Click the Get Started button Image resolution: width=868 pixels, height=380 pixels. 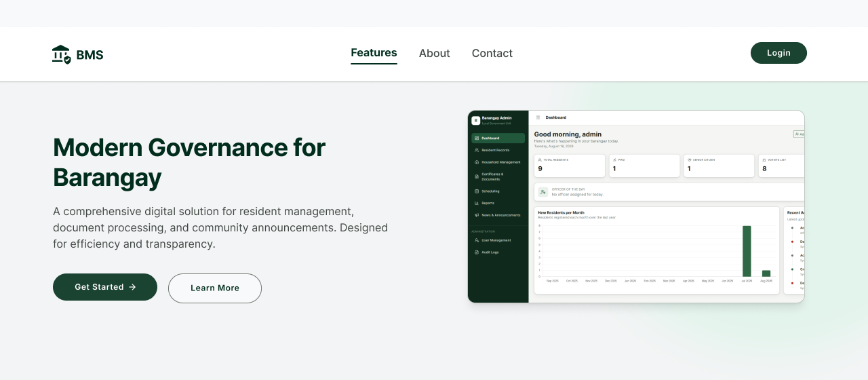105,287
